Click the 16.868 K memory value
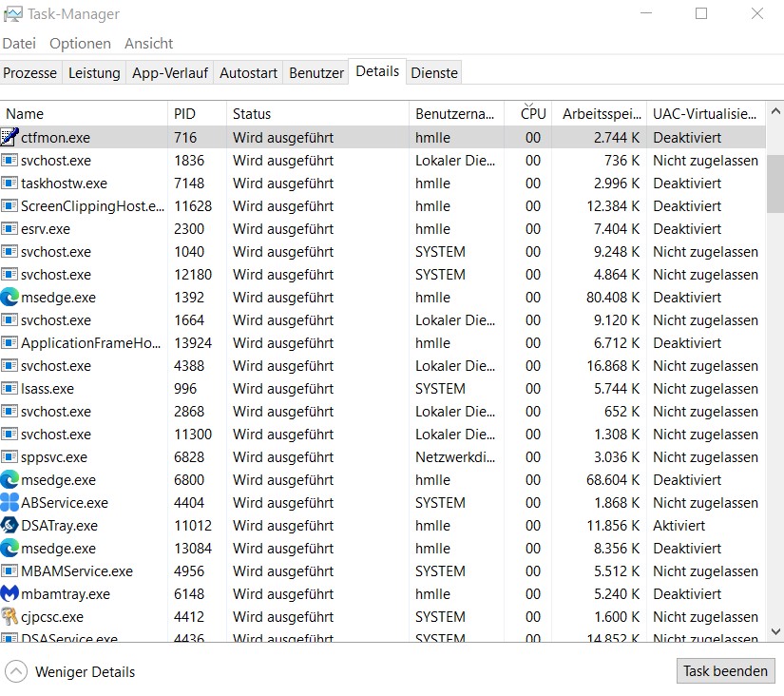The width and height of the screenshot is (784, 696). click(x=613, y=366)
